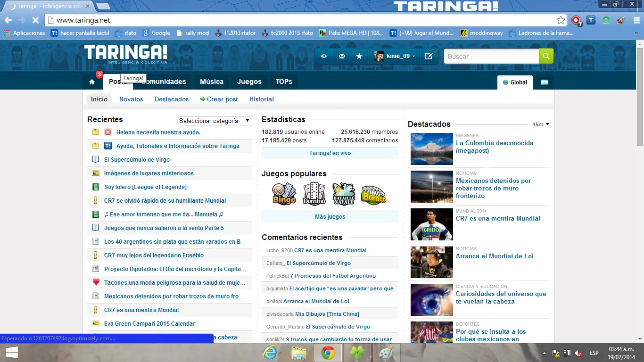Open Internet Explorer from the taskbar
The height and width of the screenshot is (362, 644).
click(x=270, y=353)
